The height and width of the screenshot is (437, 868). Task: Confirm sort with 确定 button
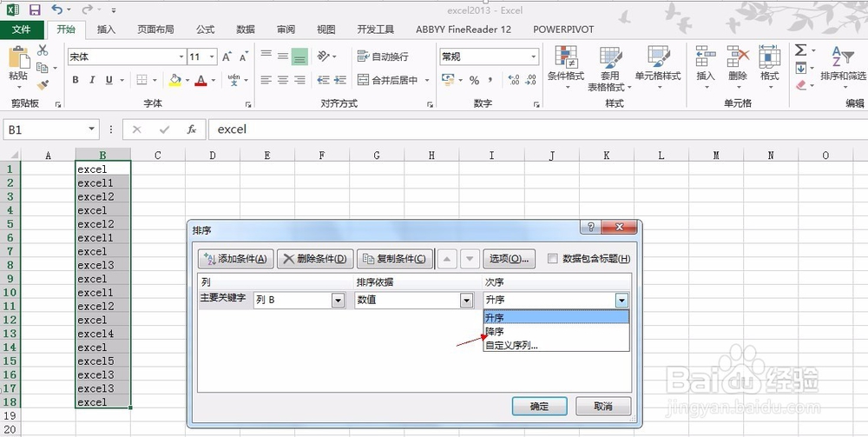point(539,406)
